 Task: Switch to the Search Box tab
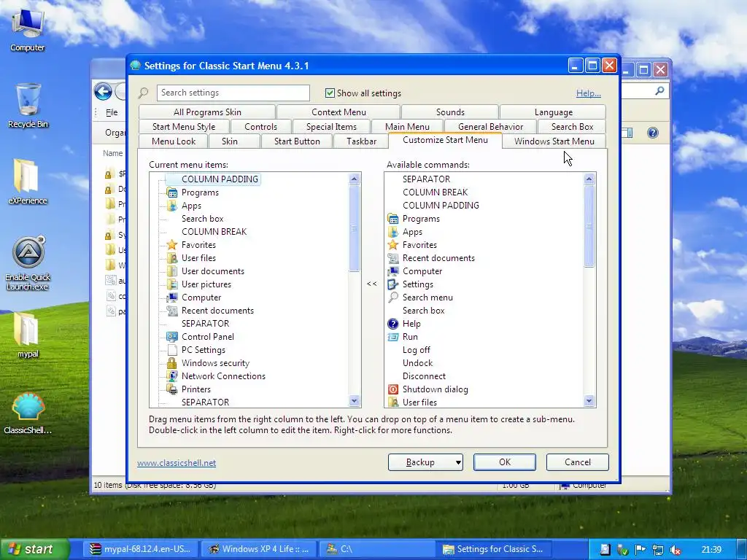coord(572,127)
